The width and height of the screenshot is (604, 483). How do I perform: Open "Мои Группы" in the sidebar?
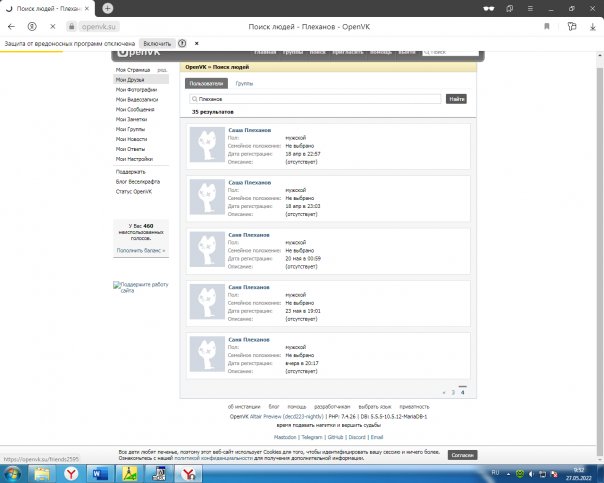[x=130, y=129]
